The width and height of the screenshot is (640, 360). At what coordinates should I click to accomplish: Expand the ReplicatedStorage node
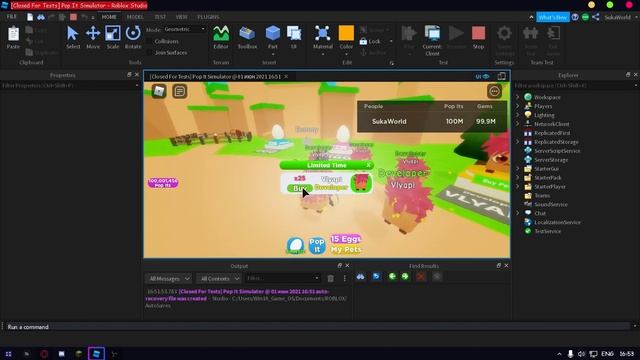518,142
